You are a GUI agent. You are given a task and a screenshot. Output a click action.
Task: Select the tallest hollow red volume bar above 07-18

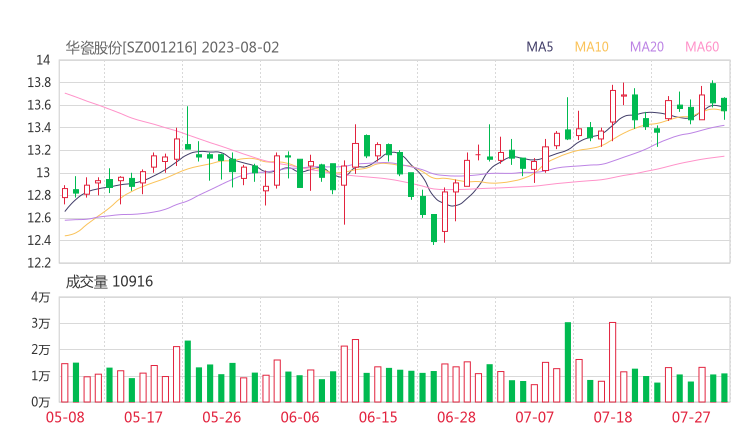pos(613,362)
